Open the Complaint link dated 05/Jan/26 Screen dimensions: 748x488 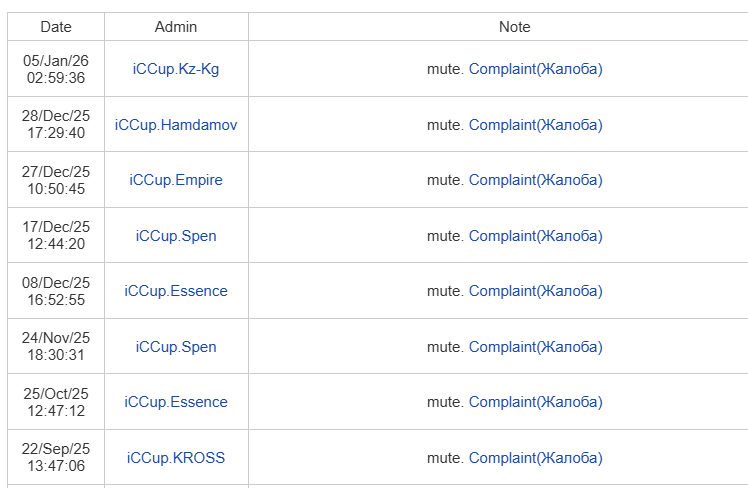click(x=536, y=69)
